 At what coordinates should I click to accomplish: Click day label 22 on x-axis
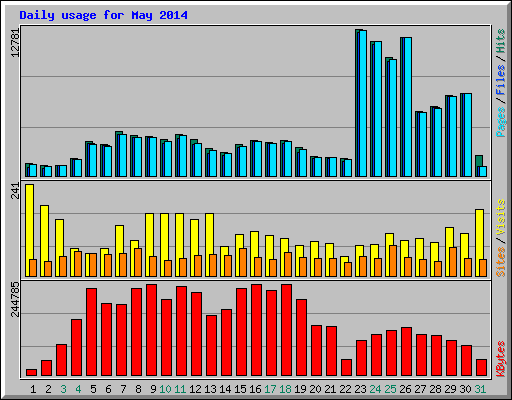[345, 389]
